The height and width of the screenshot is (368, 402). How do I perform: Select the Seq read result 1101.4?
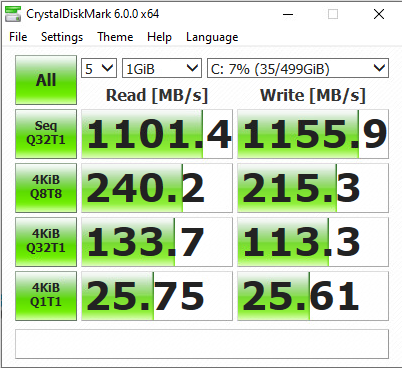[x=157, y=134]
